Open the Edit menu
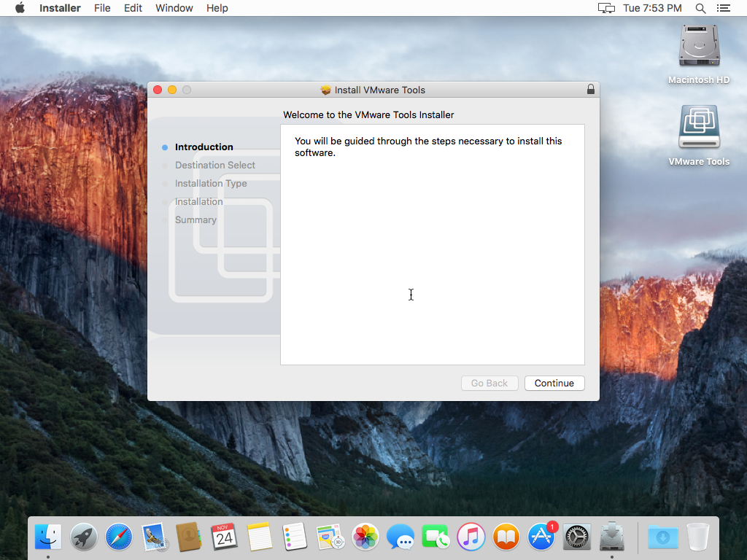Image resolution: width=747 pixels, height=560 pixels. point(133,8)
